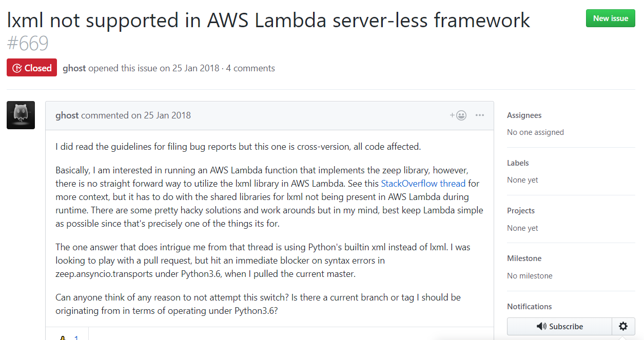Click the issue number #669
Image resolution: width=644 pixels, height=340 pixels.
coord(28,44)
